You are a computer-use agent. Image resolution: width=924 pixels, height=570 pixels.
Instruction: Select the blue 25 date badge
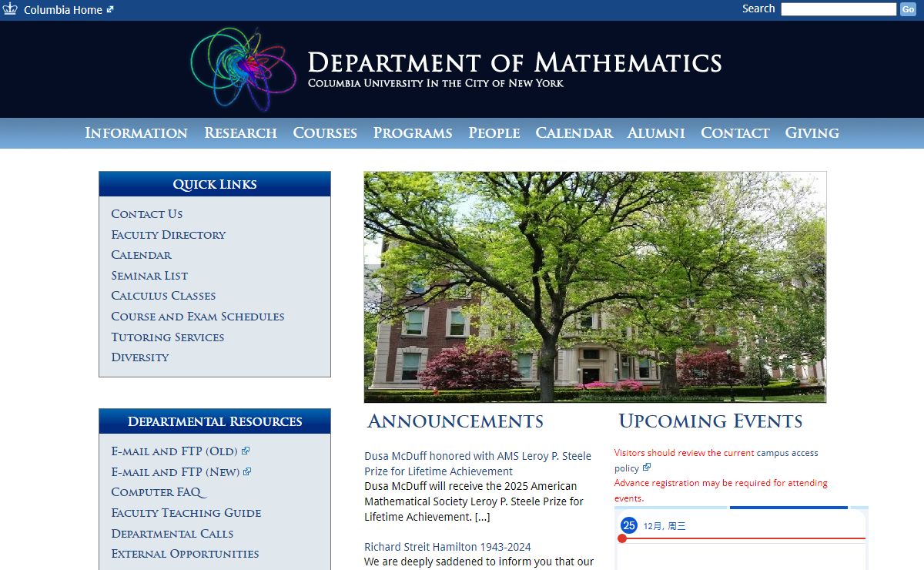point(629,525)
